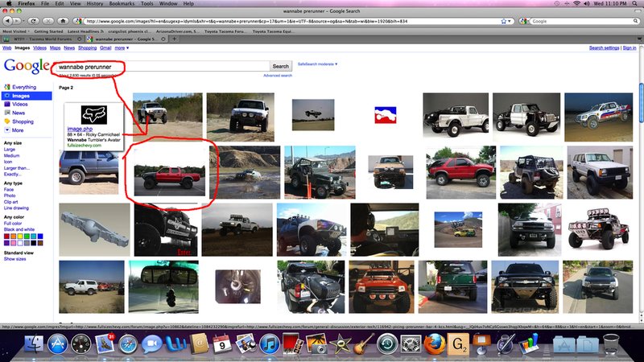Image resolution: width=644 pixels, height=362 pixels.
Task: Open the volume control in menu bar
Action: click(x=587, y=3)
